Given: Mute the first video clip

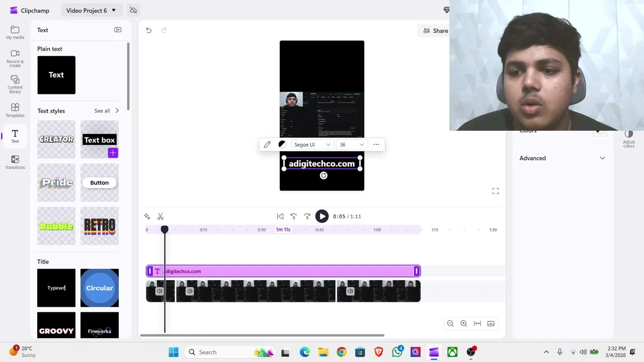Looking at the screenshot, I should click(159, 291).
